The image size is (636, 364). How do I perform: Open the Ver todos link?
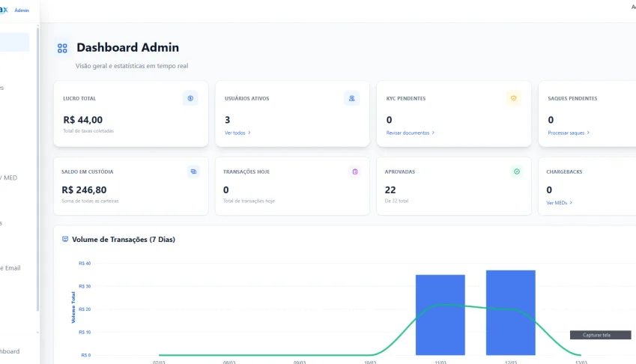click(237, 133)
